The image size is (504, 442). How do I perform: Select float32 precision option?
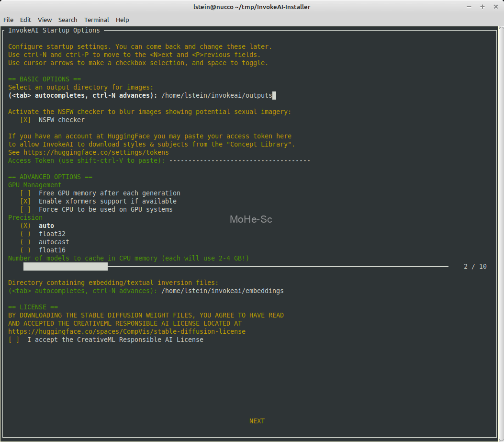[25, 234]
